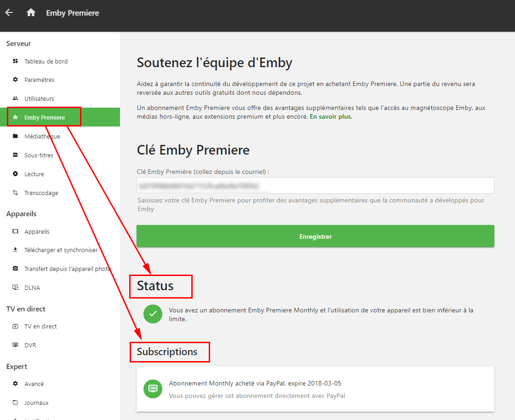515x420 pixels.
Task: Click the Médiathèque folder icon
Action: pos(15,136)
